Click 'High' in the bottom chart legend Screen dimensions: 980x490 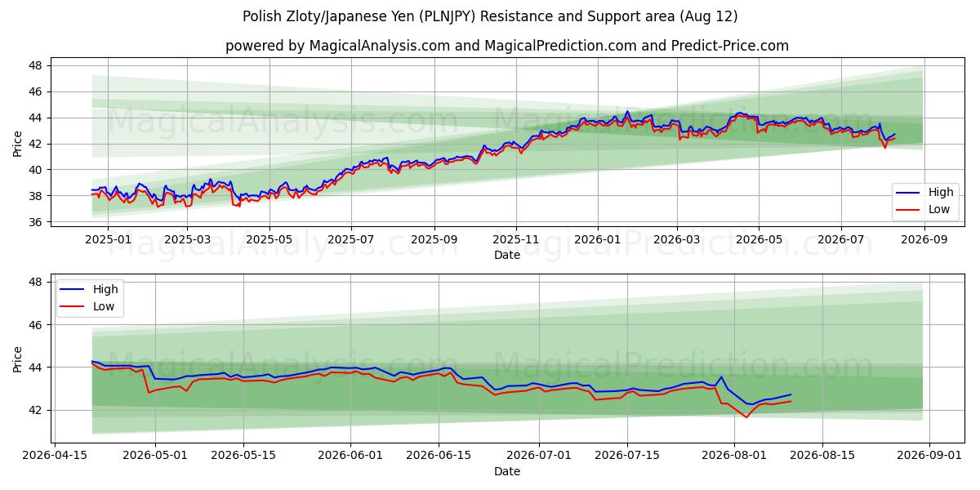[x=105, y=289]
